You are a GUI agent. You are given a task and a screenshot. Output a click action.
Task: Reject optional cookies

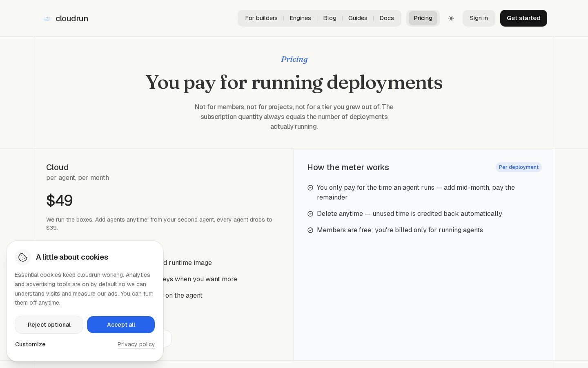click(x=49, y=325)
